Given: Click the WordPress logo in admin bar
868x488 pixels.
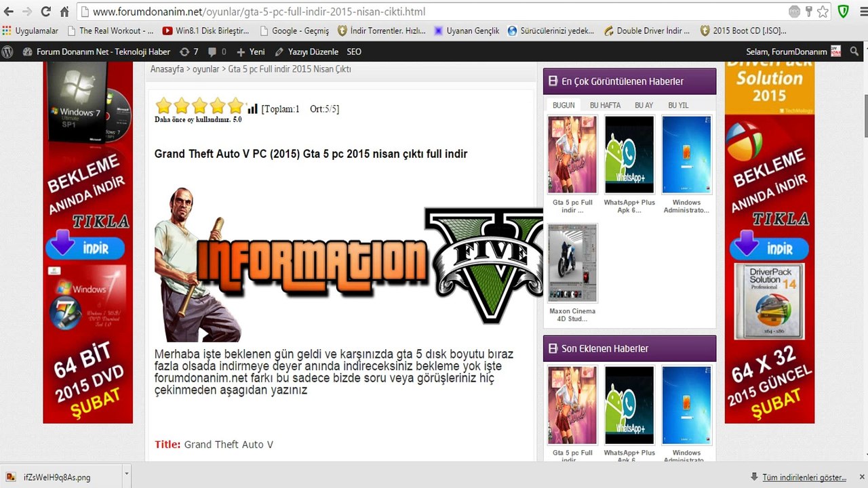Looking at the screenshot, I should (7, 52).
